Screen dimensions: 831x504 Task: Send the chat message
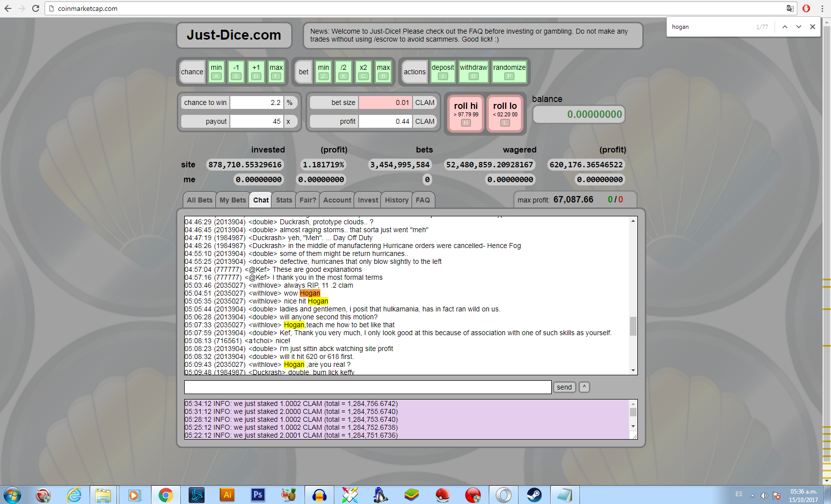pyautogui.click(x=564, y=387)
